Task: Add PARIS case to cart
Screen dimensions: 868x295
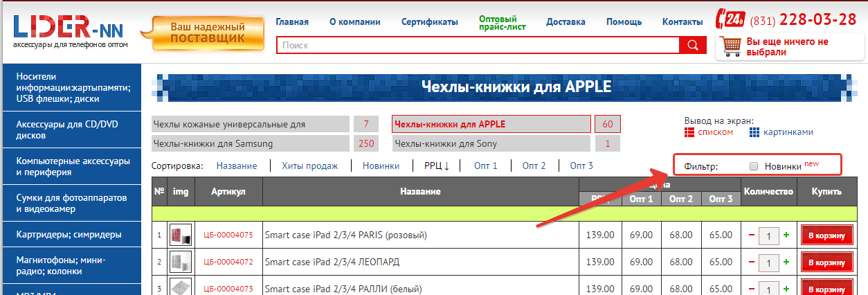Action: tap(826, 235)
